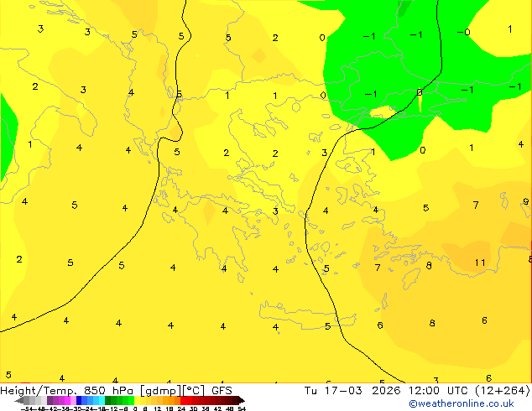532x411 pixels.
Task: Click the "[gdmp][°C]" units label
Action: [x=172, y=391]
